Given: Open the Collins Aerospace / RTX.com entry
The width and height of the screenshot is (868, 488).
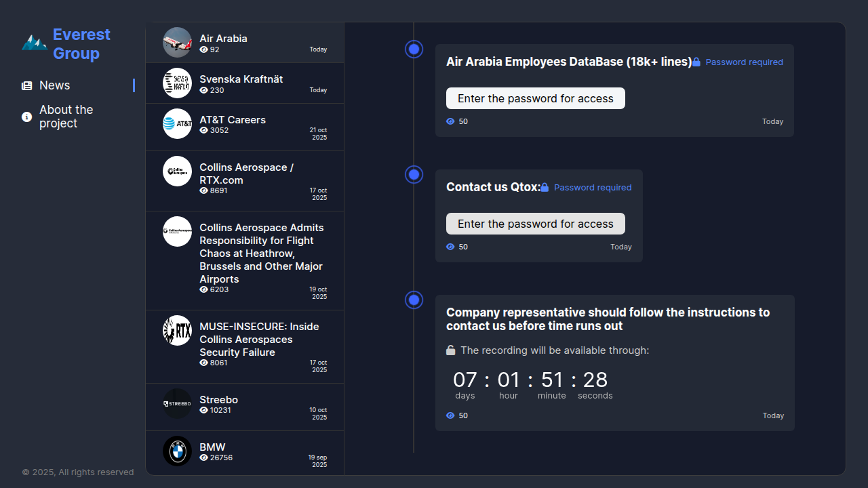Looking at the screenshot, I should pyautogui.click(x=246, y=174).
